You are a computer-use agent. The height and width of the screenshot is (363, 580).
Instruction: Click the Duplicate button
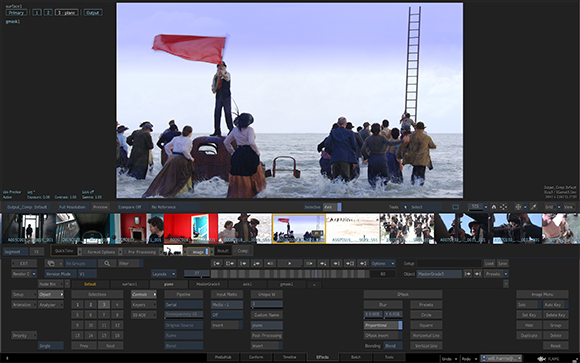click(x=529, y=335)
